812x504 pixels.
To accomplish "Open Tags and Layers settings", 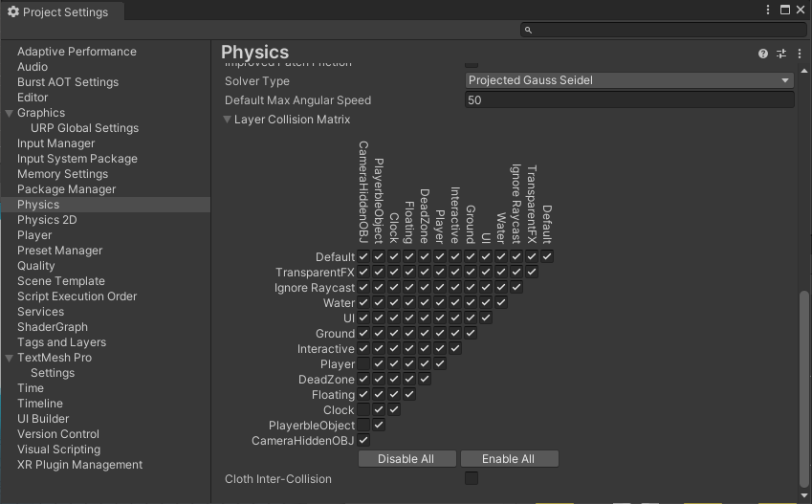I will click(61, 342).
